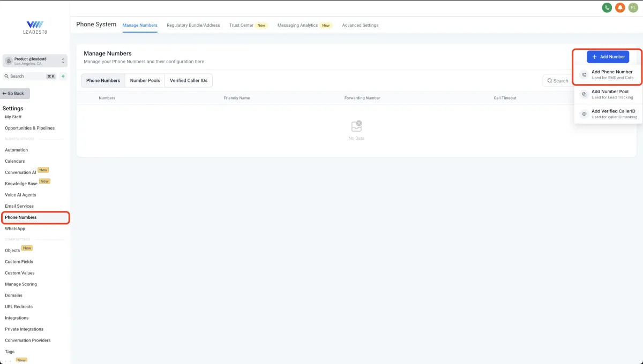Click the account avatar icon for Product @leadest8

9,61
